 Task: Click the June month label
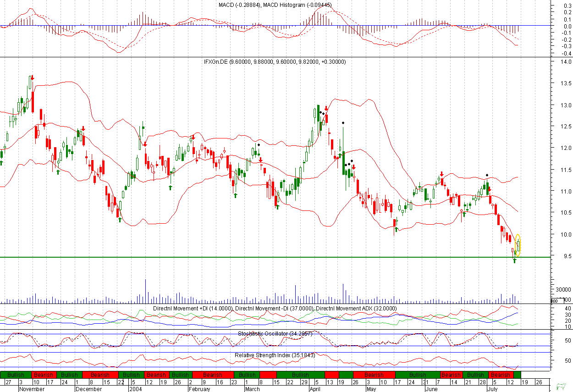[x=432, y=389]
